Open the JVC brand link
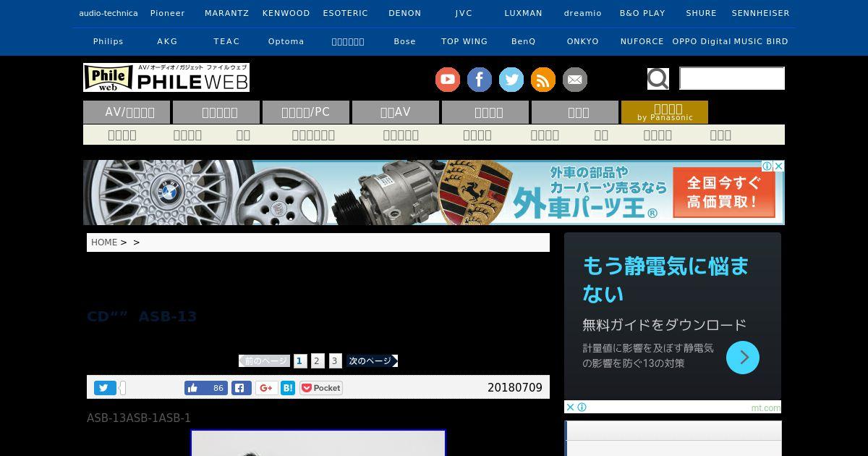The image size is (868, 456). point(464,13)
